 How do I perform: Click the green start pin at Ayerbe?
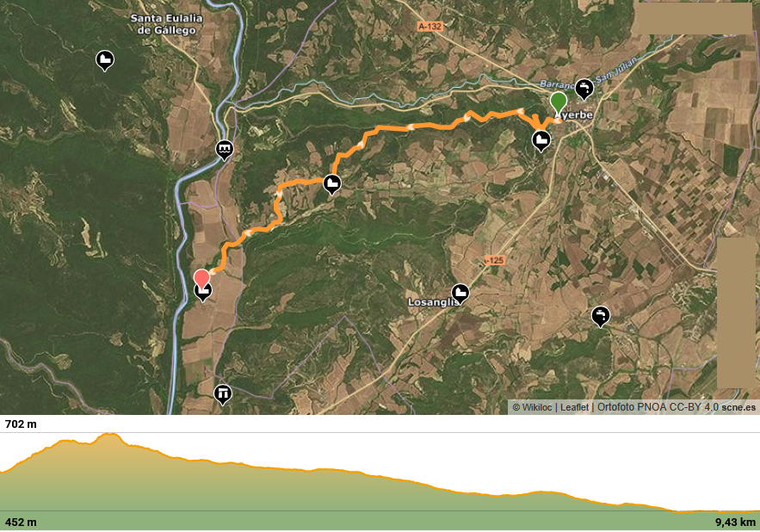559,102
